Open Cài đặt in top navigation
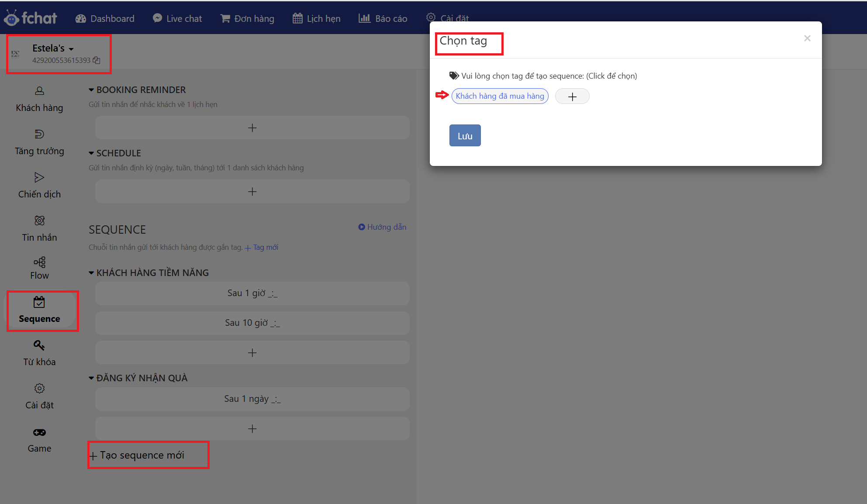Image resolution: width=867 pixels, height=504 pixels. click(447, 18)
